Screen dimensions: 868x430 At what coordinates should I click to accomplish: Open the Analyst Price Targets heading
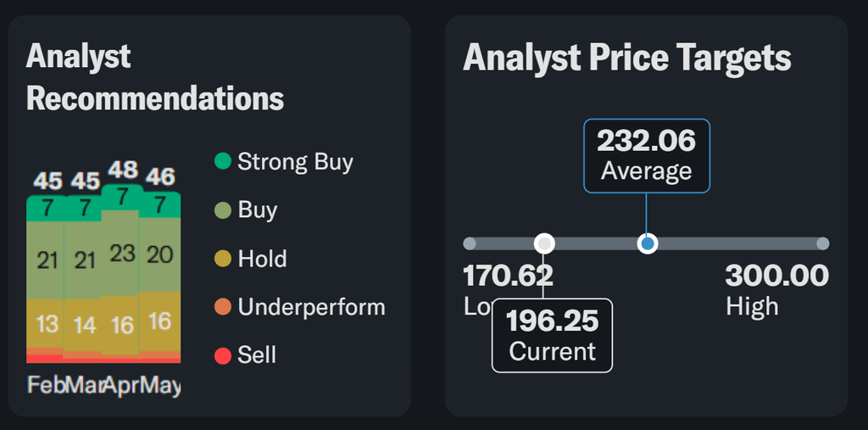pos(626,59)
